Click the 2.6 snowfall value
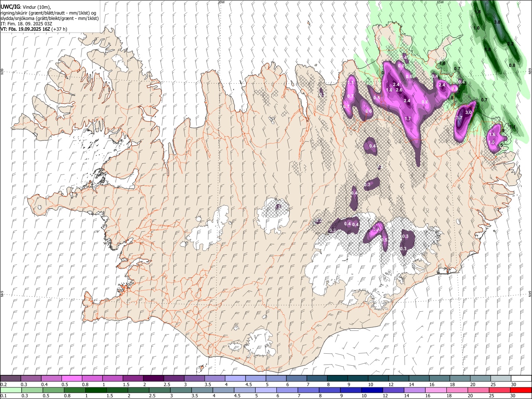 (399, 90)
